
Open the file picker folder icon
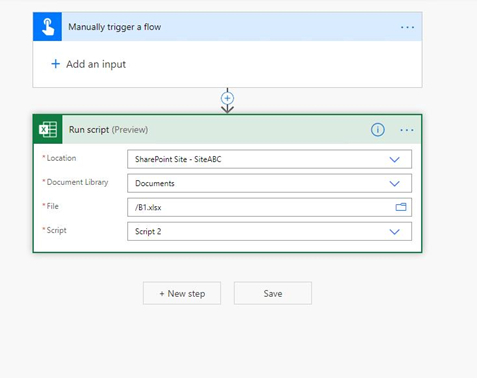[401, 207]
